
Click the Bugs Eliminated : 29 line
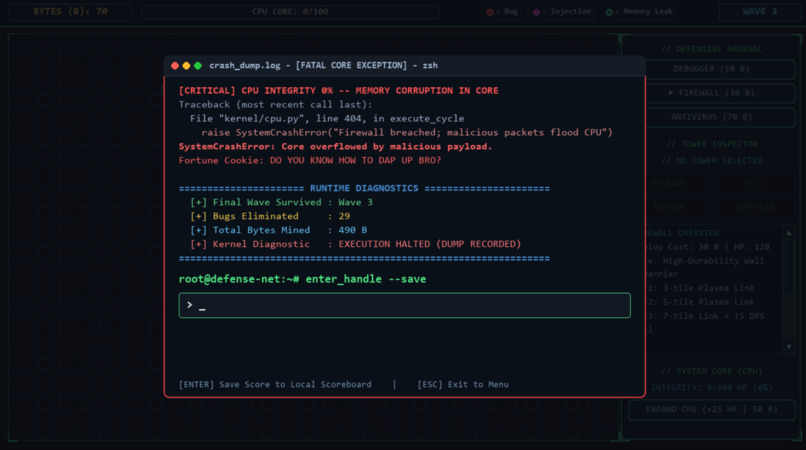coord(270,216)
